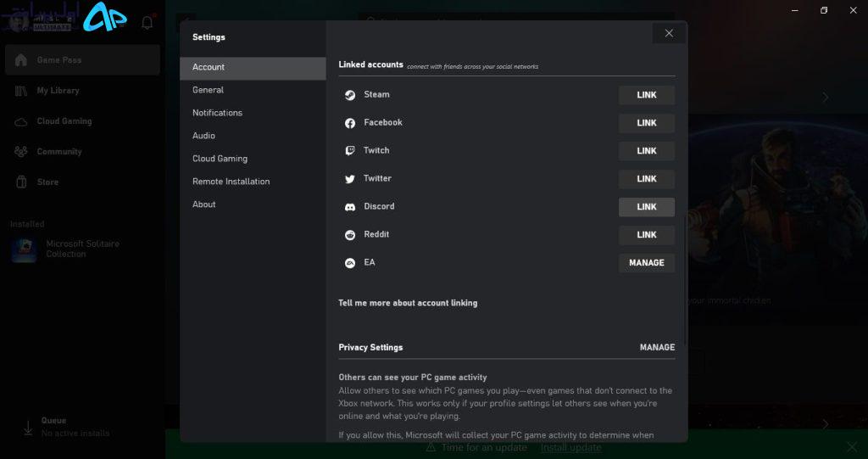Screen dimensions: 868x459
Task: Click the Game Pass home icon
Action: point(21,60)
